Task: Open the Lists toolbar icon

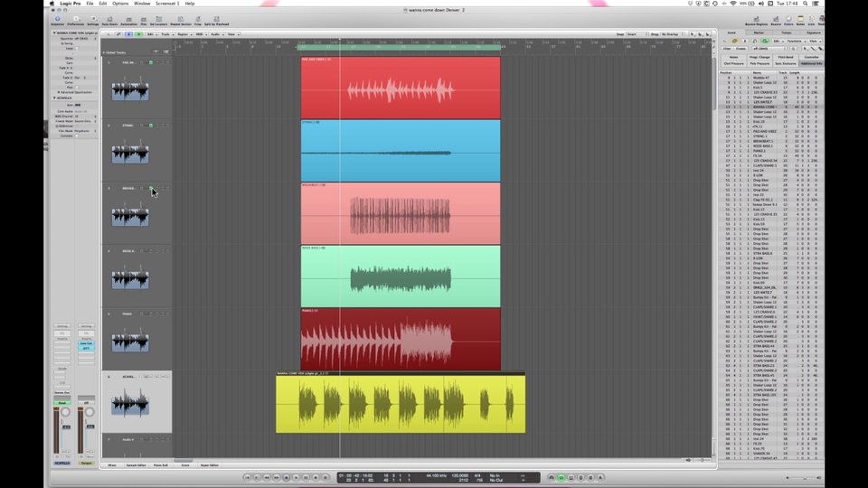Action: pyautogui.click(x=811, y=21)
